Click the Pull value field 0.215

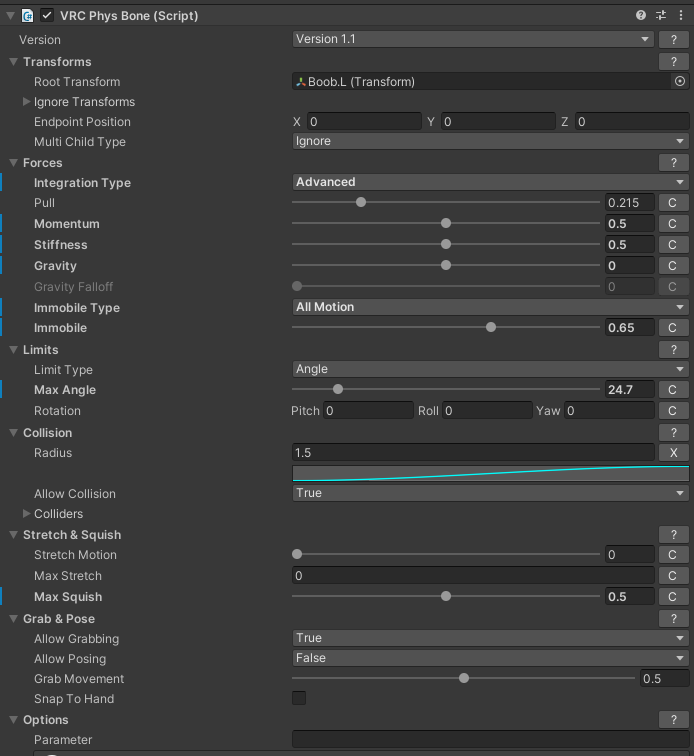(x=630, y=203)
